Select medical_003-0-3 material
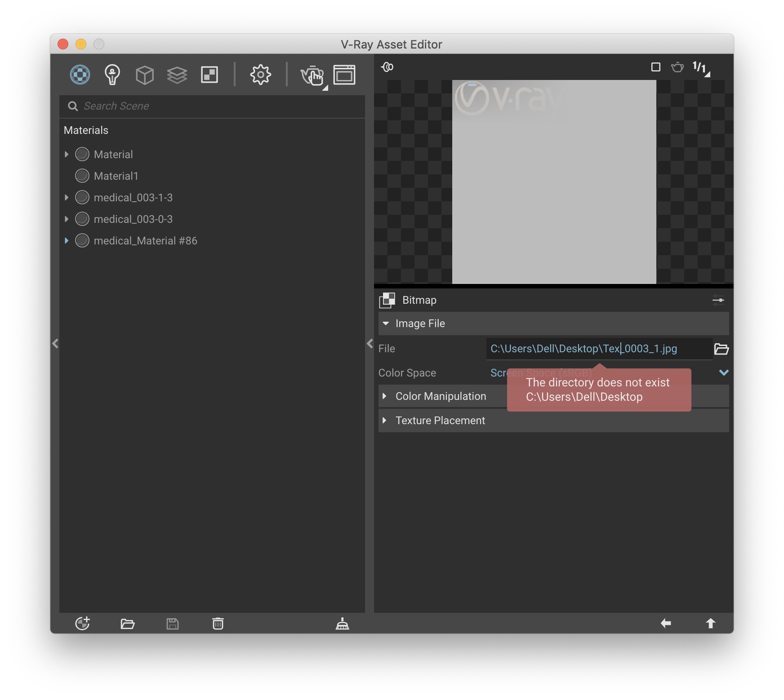Viewport: 784px width, 700px height. click(x=133, y=219)
